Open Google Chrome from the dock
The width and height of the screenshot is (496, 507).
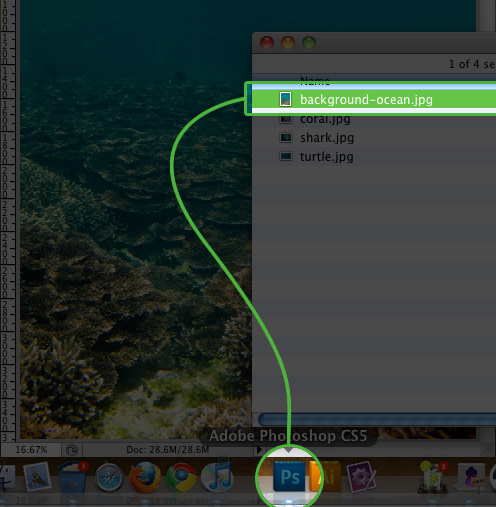181,477
